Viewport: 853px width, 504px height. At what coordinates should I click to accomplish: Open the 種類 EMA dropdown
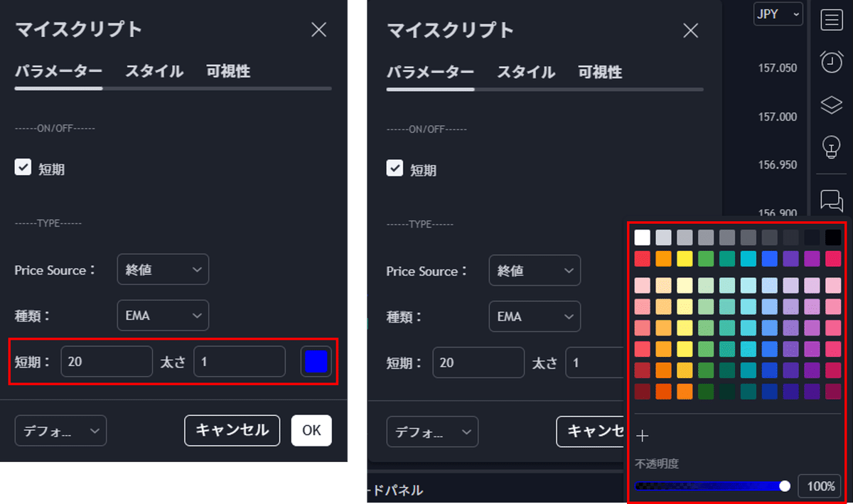163,315
